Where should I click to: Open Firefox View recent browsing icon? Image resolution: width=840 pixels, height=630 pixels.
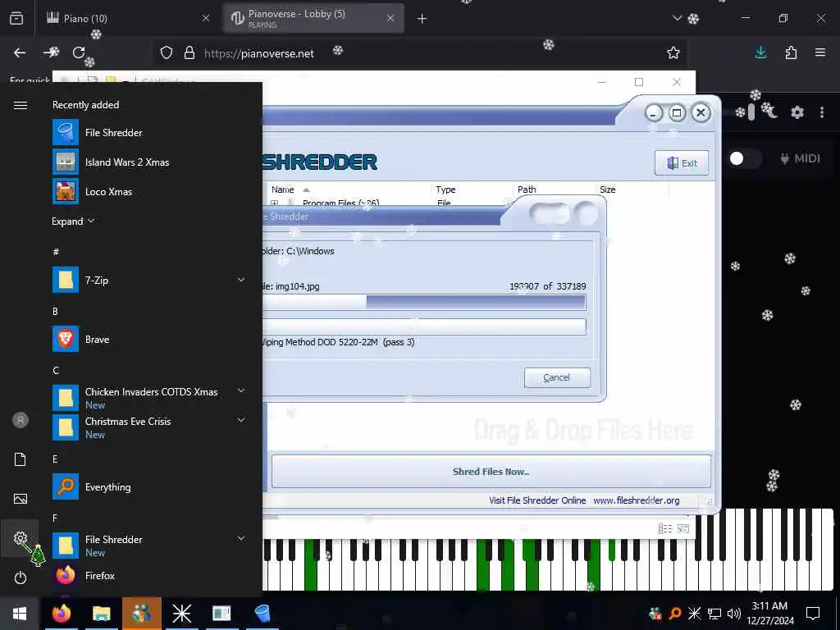16,19
